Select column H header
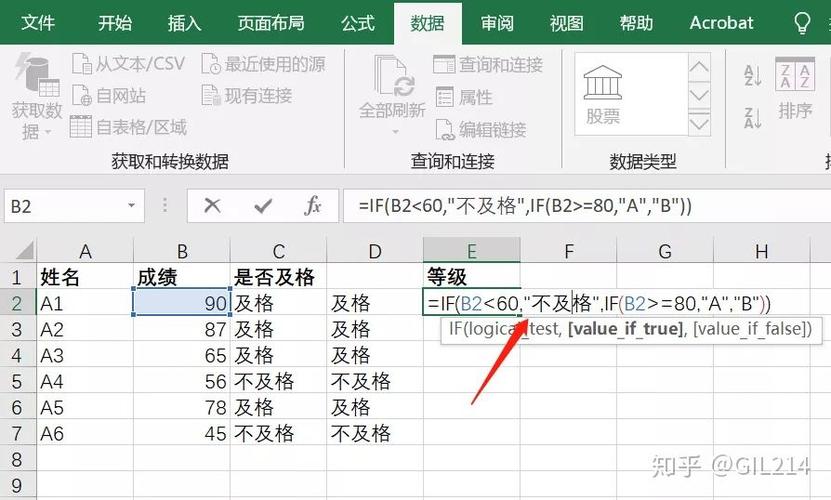The width and height of the screenshot is (831, 500). point(762,251)
